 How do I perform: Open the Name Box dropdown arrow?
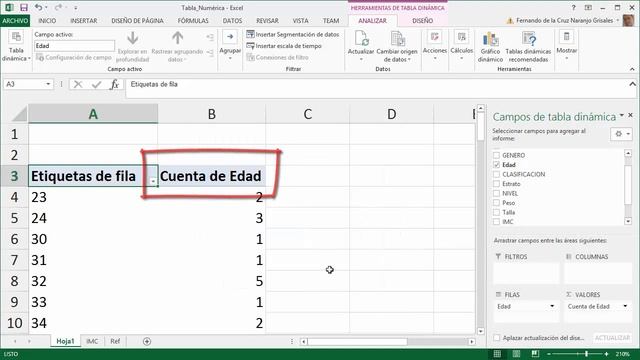48,84
